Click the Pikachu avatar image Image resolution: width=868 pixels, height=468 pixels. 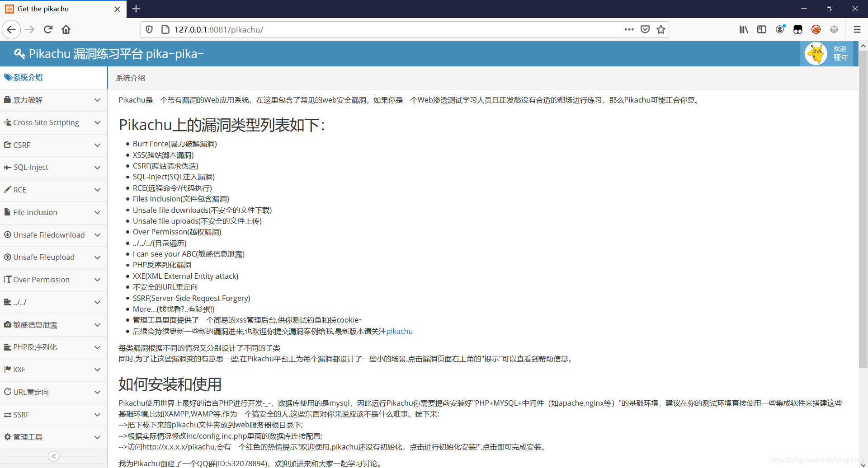pos(816,54)
